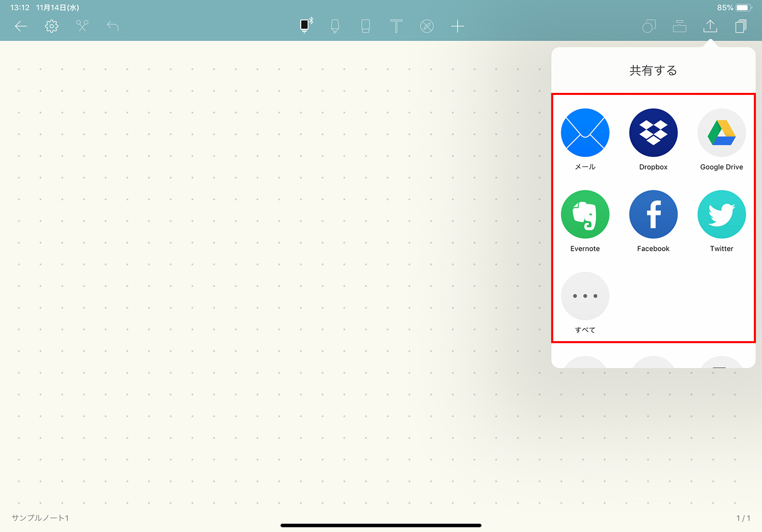Go back with the left arrow icon
762x532 pixels.
coord(21,26)
